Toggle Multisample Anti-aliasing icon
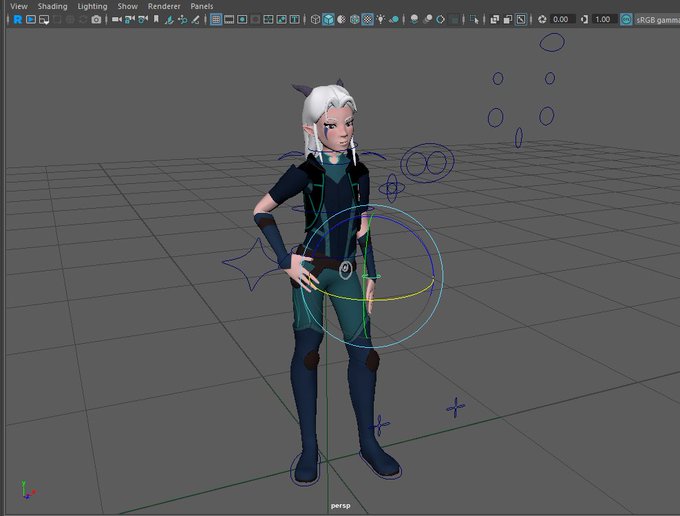 440,20
